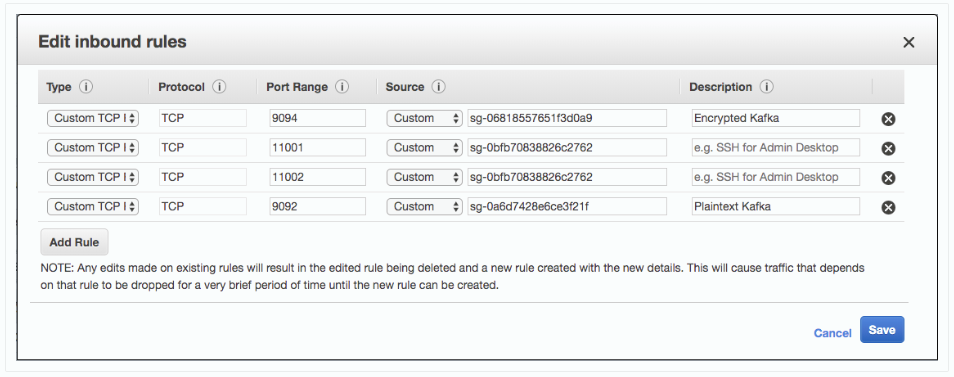Show info tooltip for Port Range
The image size is (954, 377).
[342, 87]
